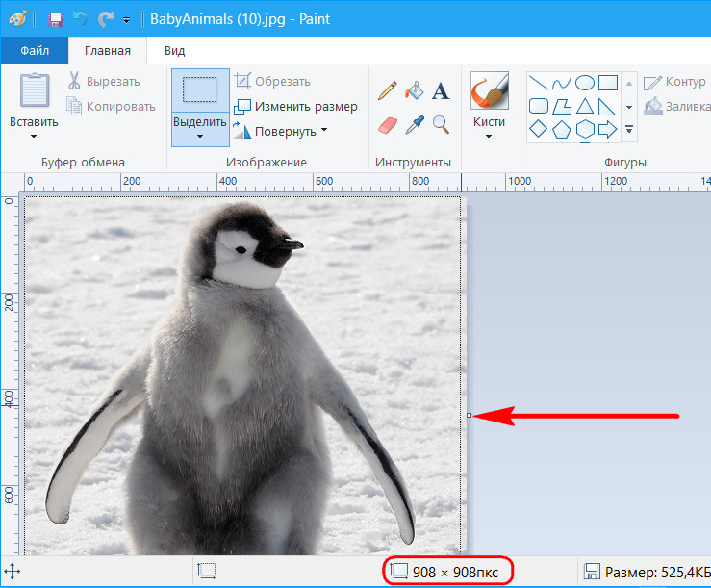Viewport: 711px width, 588px height.
Task: Select the Text tool
Action: 441,91
